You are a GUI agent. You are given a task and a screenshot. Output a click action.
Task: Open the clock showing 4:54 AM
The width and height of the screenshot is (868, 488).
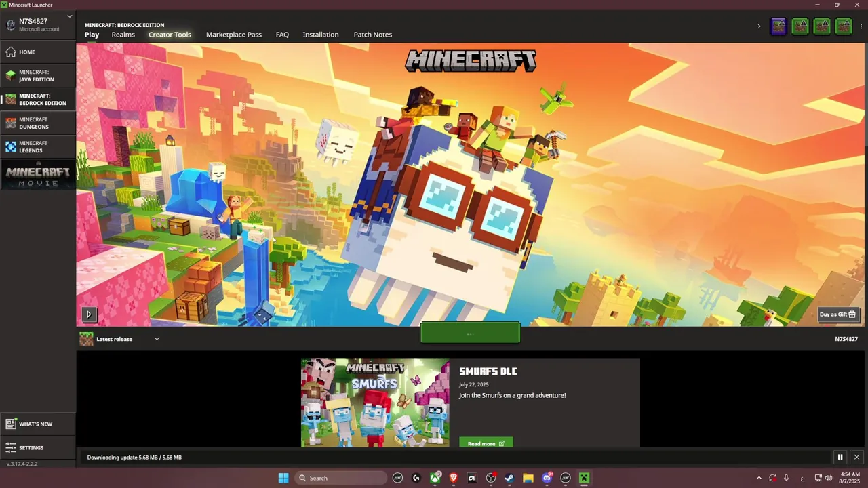coord(850,478)
